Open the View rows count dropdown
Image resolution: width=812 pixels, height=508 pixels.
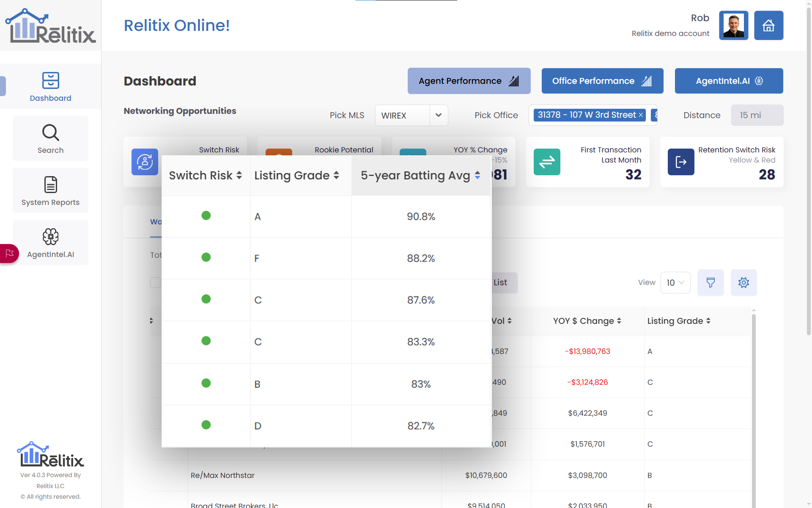[675, 282]
